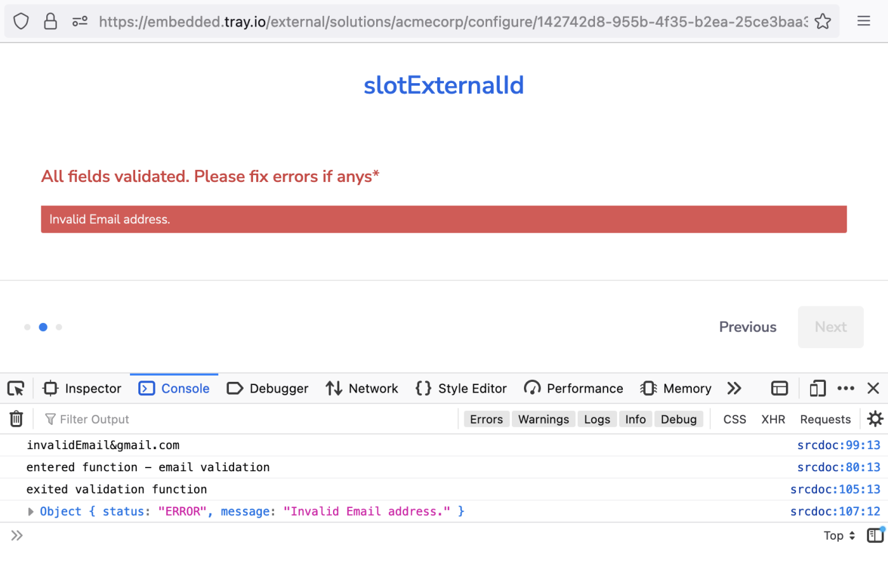888x588 pixels.
Task: Clear the console output with trash icon
Action: coord(16,419)
